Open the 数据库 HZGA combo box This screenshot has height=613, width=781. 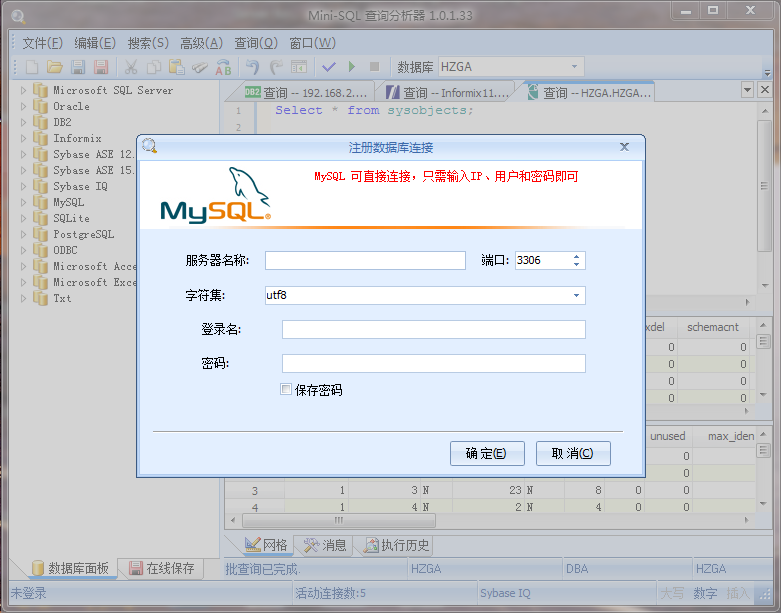(574, 66)
